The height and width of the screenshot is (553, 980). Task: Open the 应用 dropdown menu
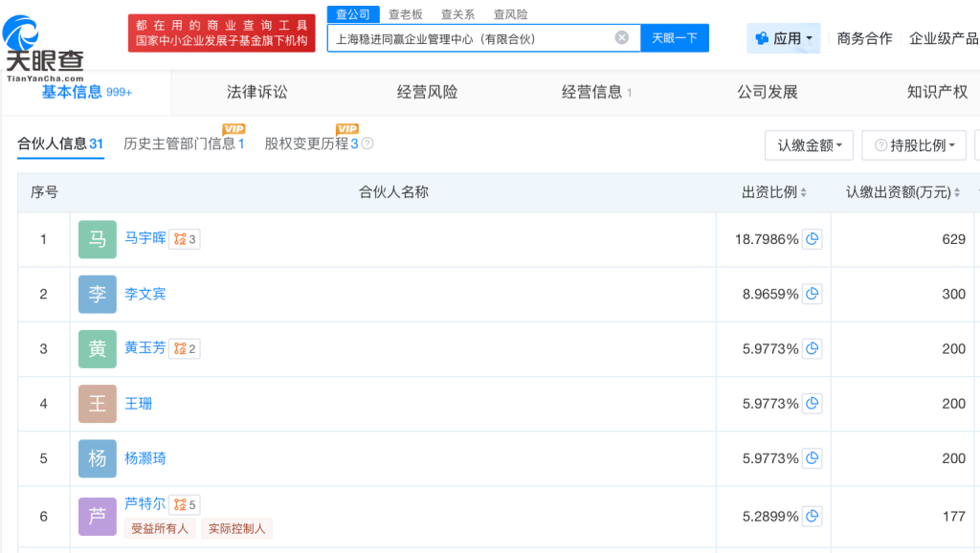784,38
